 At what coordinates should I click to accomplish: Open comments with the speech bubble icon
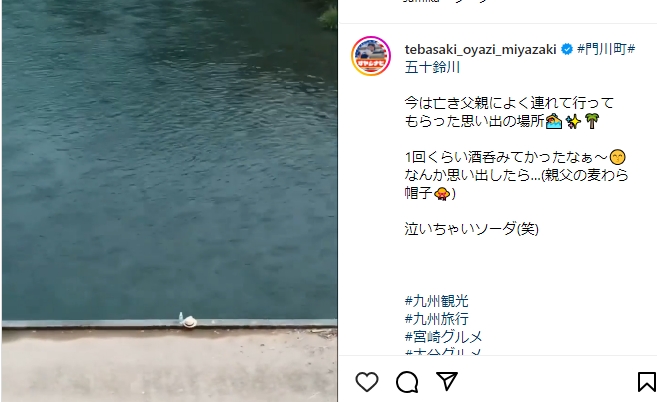(x=407, y=382)
